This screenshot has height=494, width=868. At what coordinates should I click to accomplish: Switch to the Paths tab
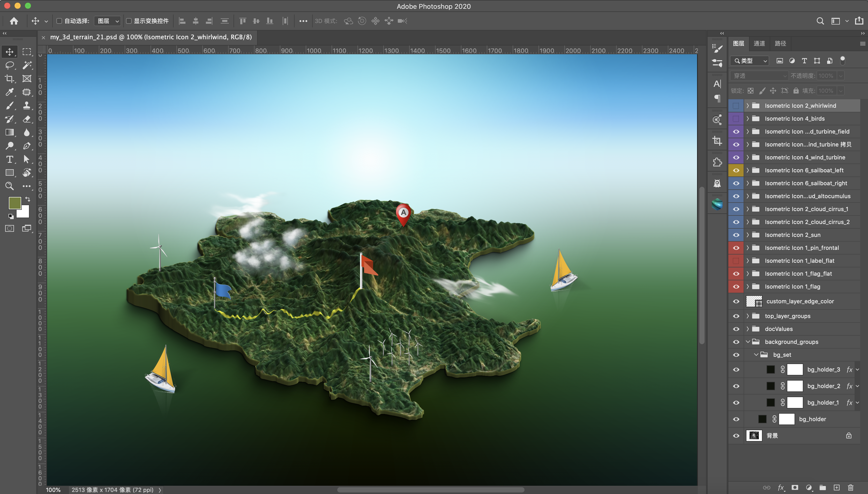[x=780, y=43]
